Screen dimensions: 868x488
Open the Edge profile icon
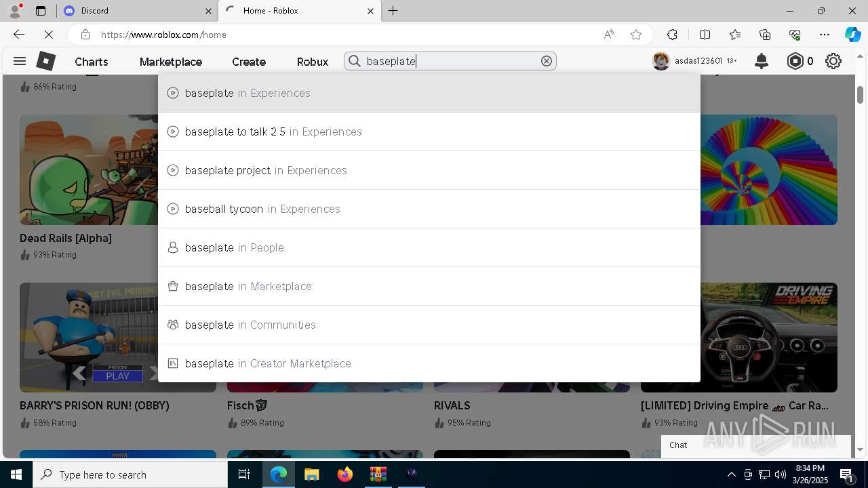[x=15, y=10]
